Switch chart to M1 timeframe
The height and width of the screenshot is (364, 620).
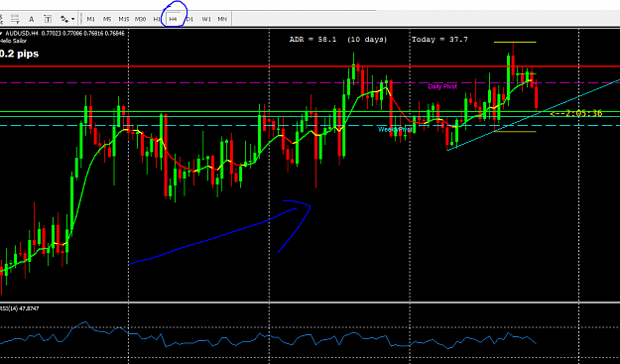point(91,19)
